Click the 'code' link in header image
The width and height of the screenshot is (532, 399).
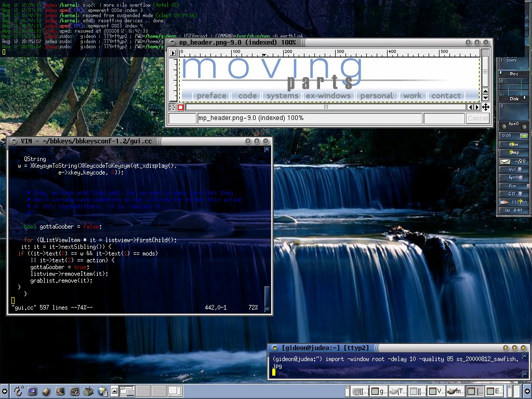247,96
